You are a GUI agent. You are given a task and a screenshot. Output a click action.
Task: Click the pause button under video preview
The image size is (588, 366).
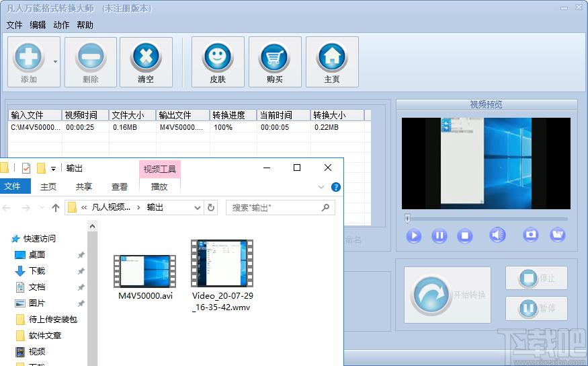[x=439, y=235]
